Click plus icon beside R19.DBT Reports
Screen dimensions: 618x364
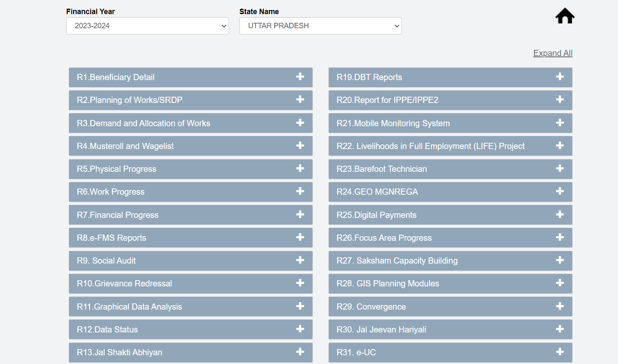(x=560, y=77)
